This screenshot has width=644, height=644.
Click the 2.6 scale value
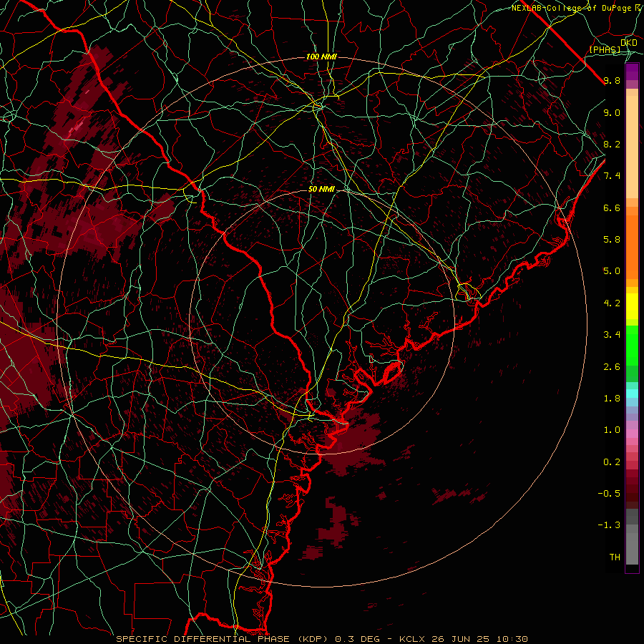coord(612,367)
